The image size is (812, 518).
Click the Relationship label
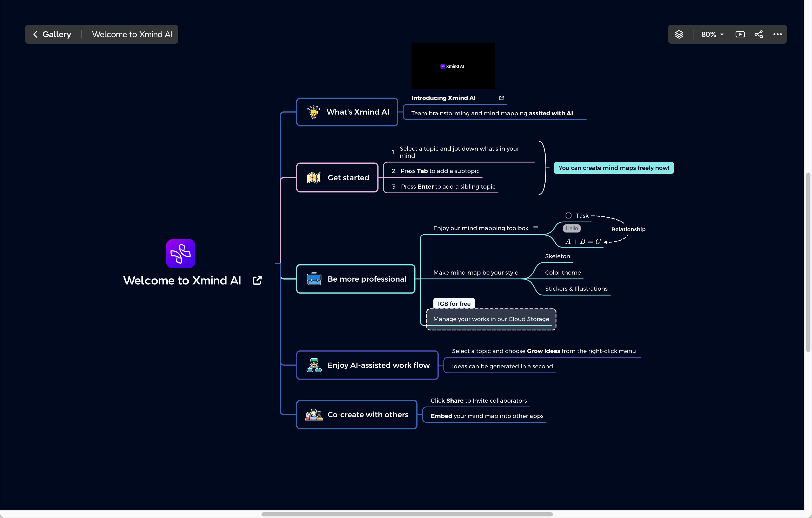pos(628,229)
